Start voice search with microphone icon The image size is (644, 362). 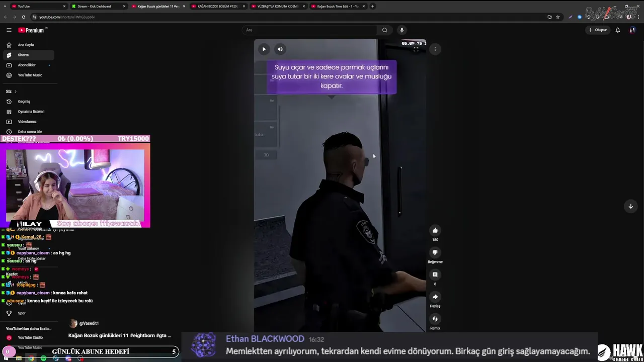[401, 30]
